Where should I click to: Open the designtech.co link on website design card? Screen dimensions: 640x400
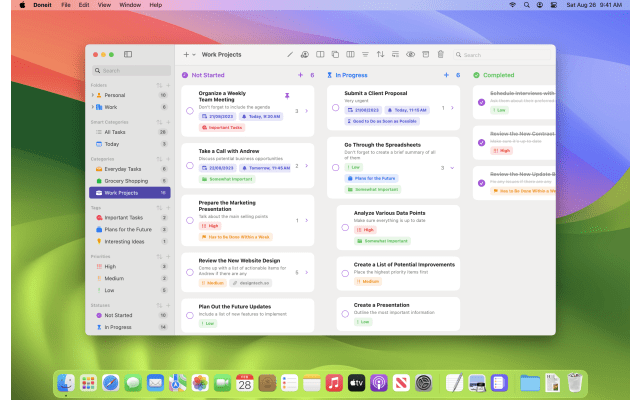pyautogui.click(x=251, y=283)
